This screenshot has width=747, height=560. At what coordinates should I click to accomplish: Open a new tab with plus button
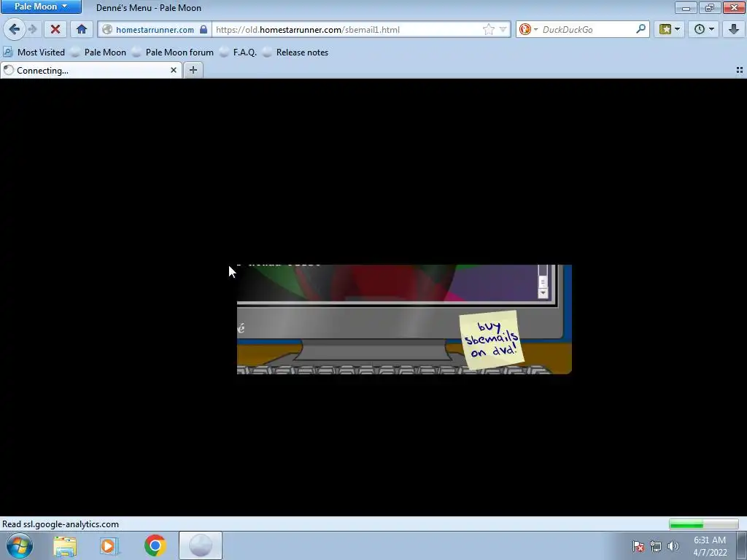pyautogui.click(x=193, y=71)
